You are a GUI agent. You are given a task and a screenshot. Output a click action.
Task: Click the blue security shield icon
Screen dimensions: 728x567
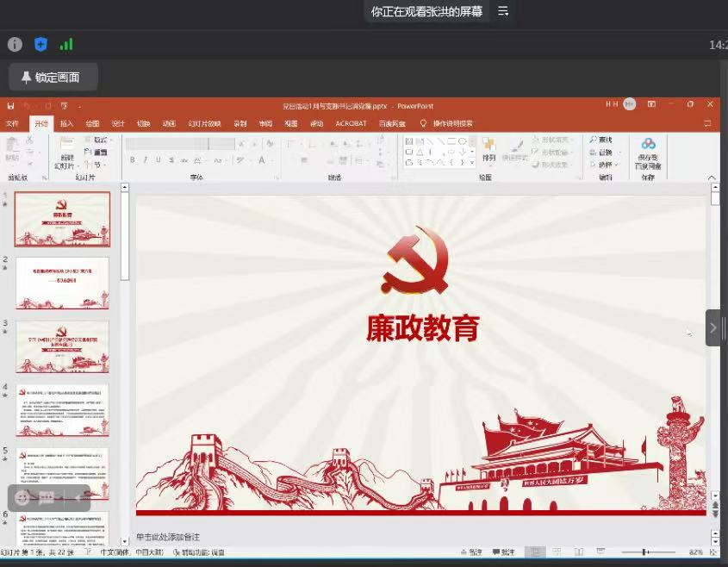40,45
